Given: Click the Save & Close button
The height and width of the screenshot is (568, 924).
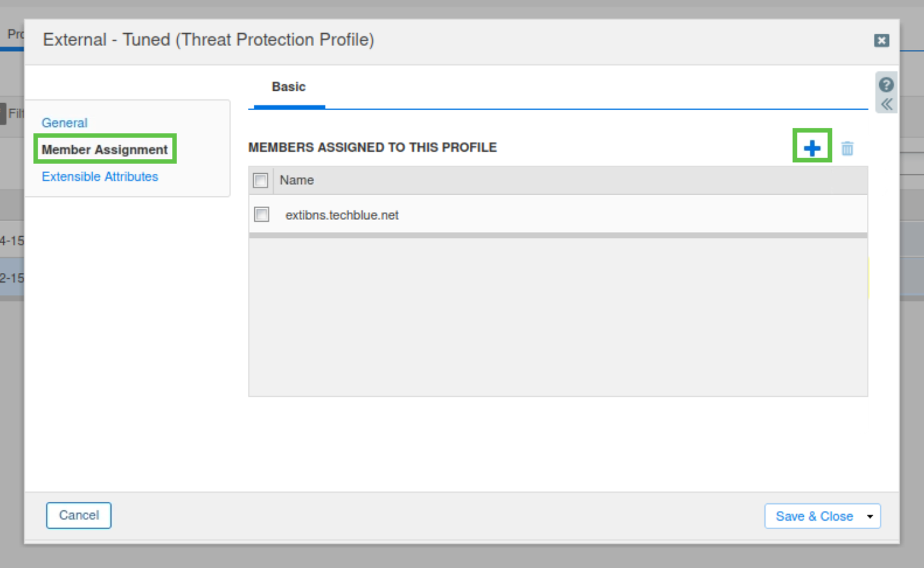Looking at the screenshot, I should (x=814, y=516).
